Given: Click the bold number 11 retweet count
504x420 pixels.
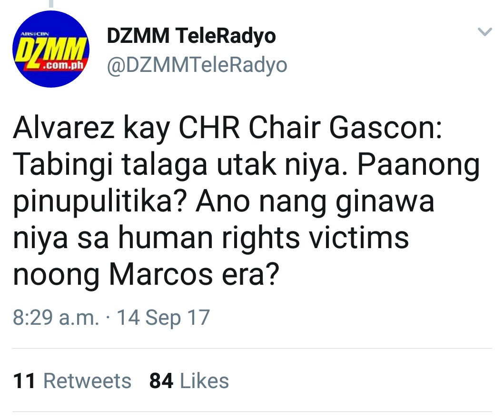Looking at the screenshot, I should [24, 381].
